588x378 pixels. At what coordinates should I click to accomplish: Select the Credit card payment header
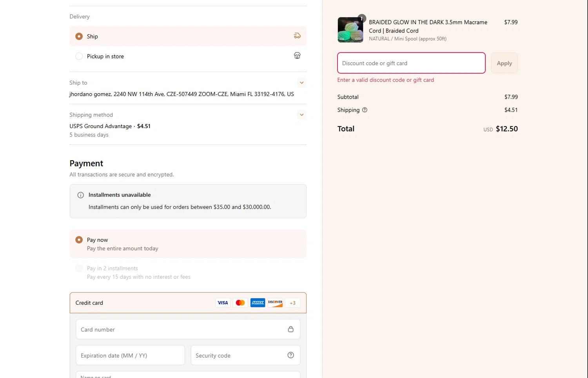point(188,303)
